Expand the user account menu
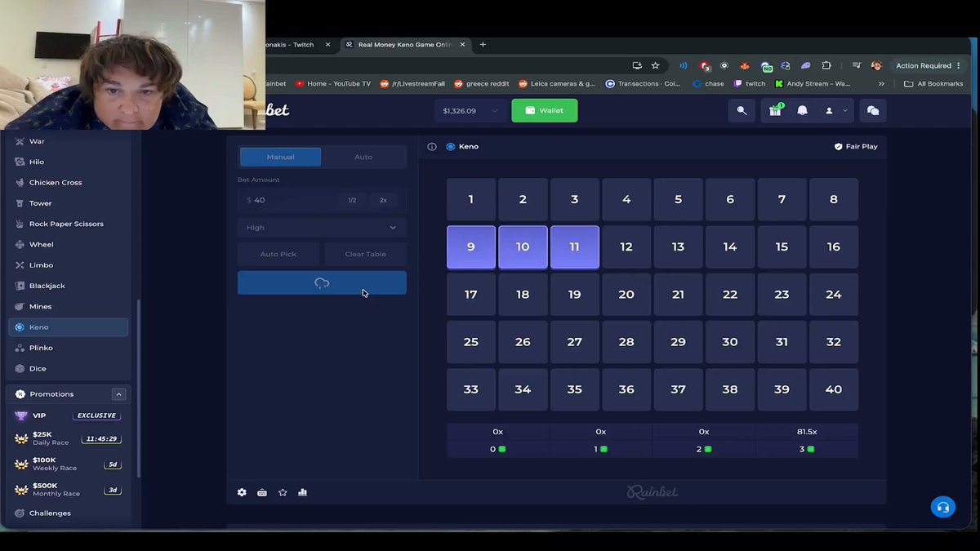Image resolution: width=980 pixels, height=551 pixels. [x=835, y=110]
